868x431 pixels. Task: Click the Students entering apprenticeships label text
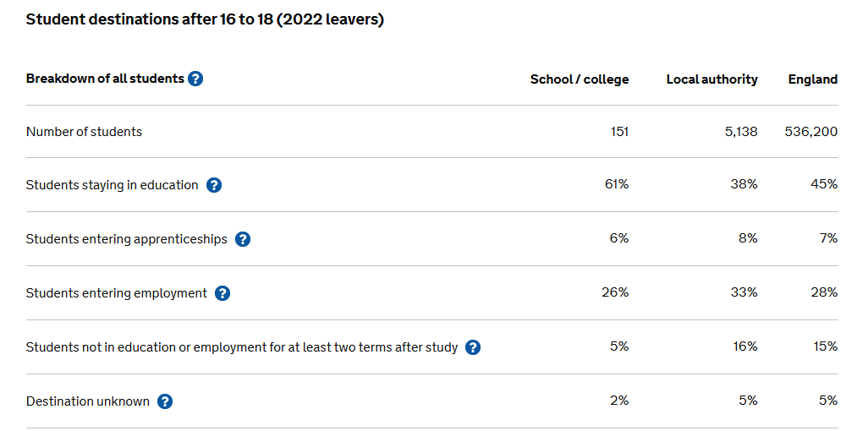click(127, 239)
